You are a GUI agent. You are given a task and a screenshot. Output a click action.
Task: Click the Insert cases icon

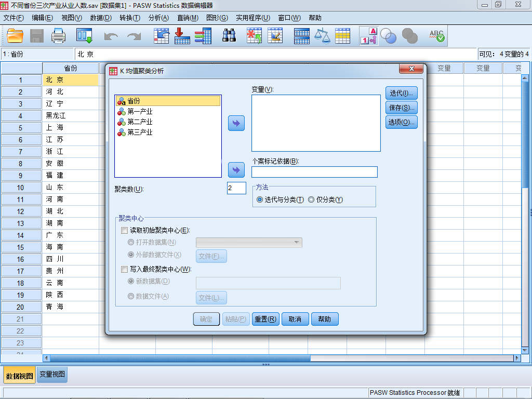(x=254, y=36)
